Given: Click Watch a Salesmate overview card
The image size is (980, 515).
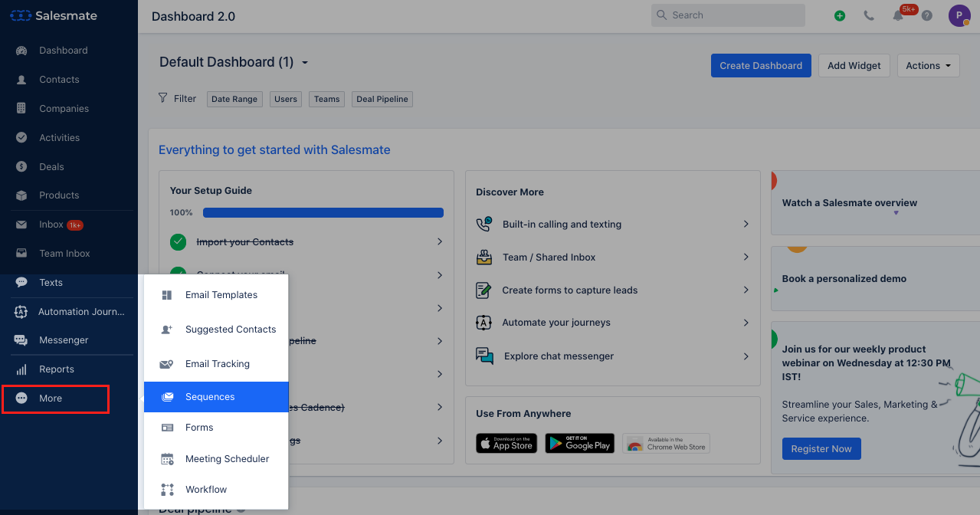Looking at the screenshot, I should 875,203.
